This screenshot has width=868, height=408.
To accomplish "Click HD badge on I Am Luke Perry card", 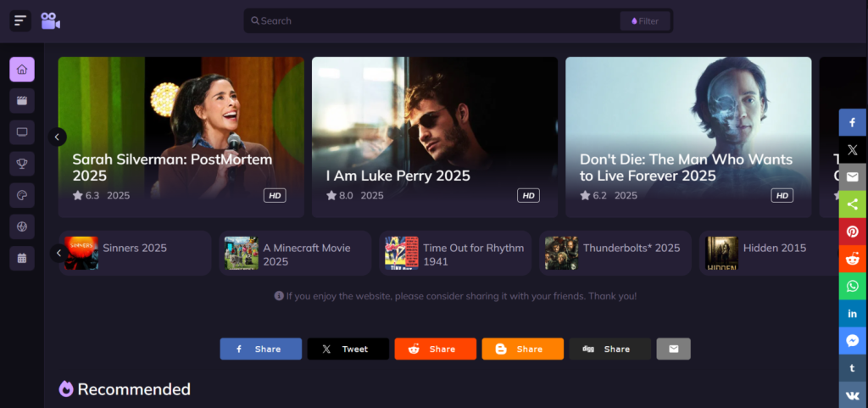I will [528, 195].
